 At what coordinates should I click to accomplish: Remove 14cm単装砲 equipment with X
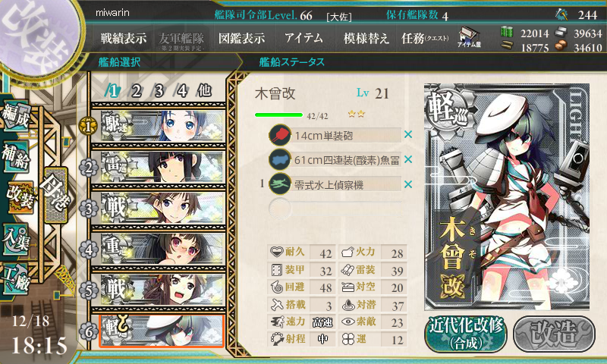pyautogui.click(x=407, y=135)
